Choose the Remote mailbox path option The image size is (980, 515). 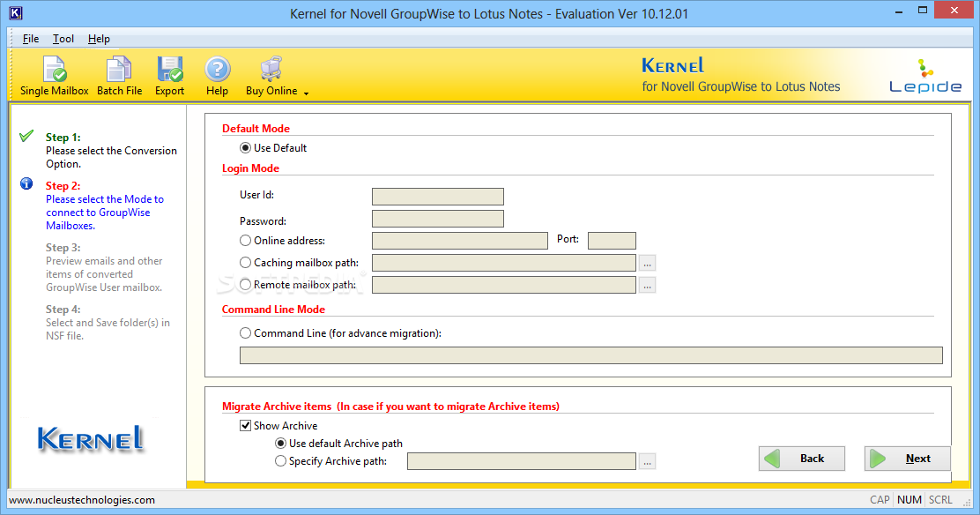pos(245,284)
